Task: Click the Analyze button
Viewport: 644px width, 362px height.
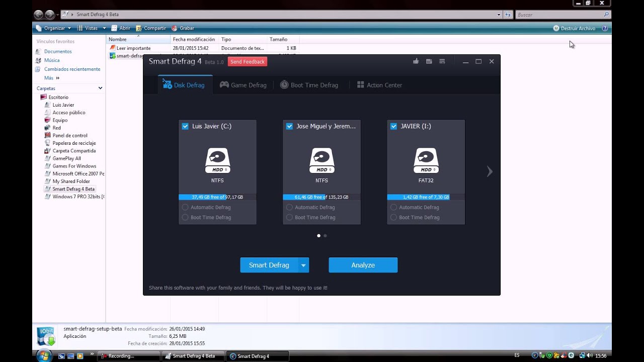Action: point(363,265)
